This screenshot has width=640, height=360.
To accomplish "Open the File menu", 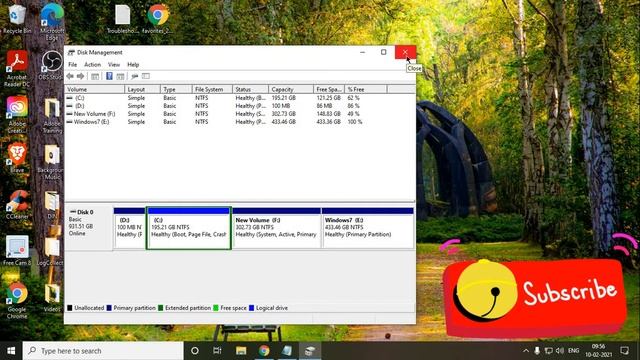I will tap(73, 64).
